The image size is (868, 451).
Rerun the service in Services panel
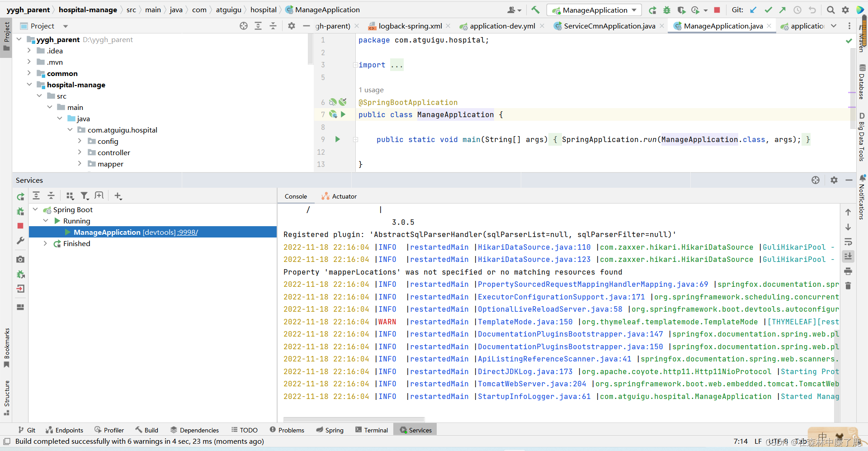[20, 197]
